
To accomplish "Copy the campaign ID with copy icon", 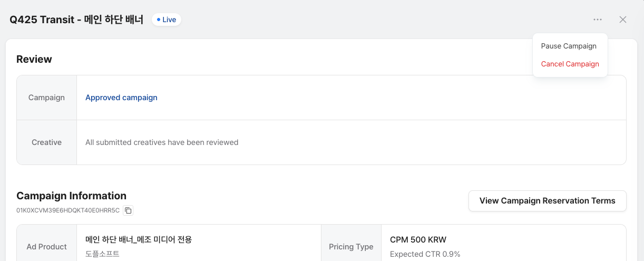I will [x=128, y=210].
